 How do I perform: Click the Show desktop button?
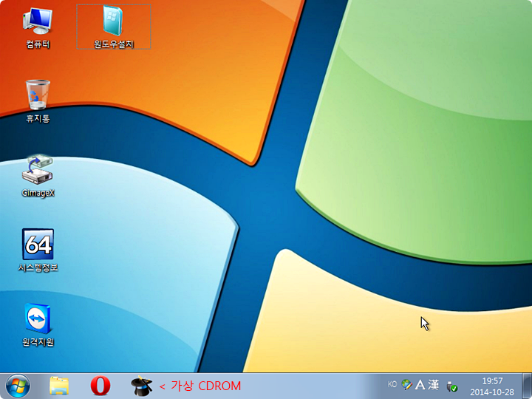527,386
